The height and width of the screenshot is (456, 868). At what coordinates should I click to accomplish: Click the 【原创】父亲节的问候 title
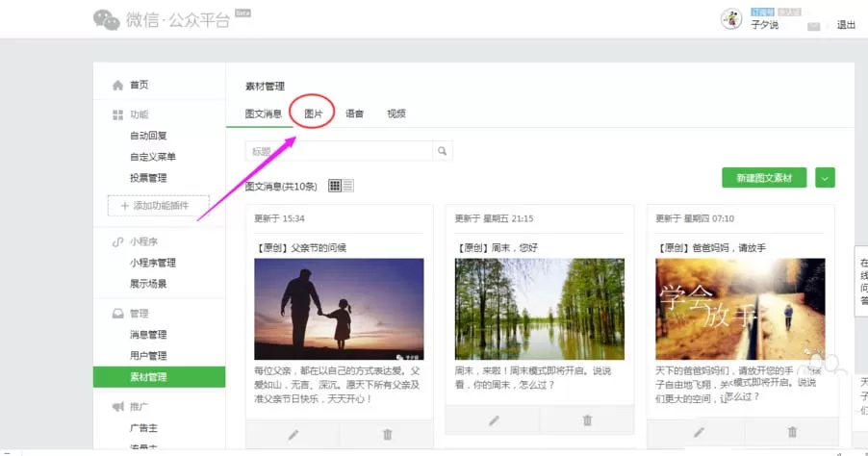300,248
